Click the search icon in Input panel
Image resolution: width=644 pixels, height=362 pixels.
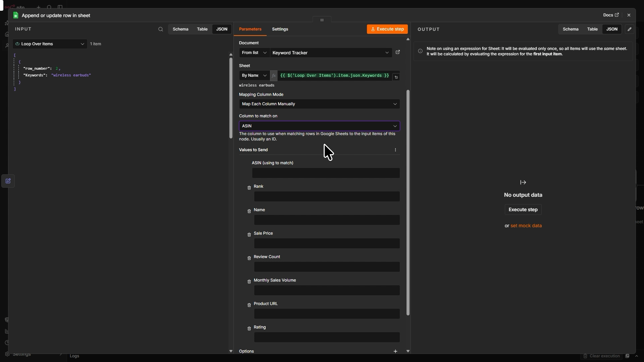[161, 29]
